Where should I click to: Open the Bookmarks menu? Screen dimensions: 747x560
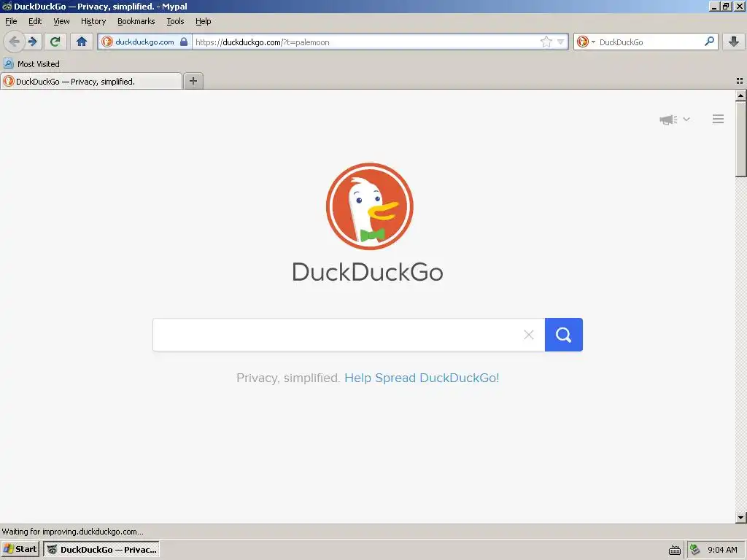tap(136, 21)
